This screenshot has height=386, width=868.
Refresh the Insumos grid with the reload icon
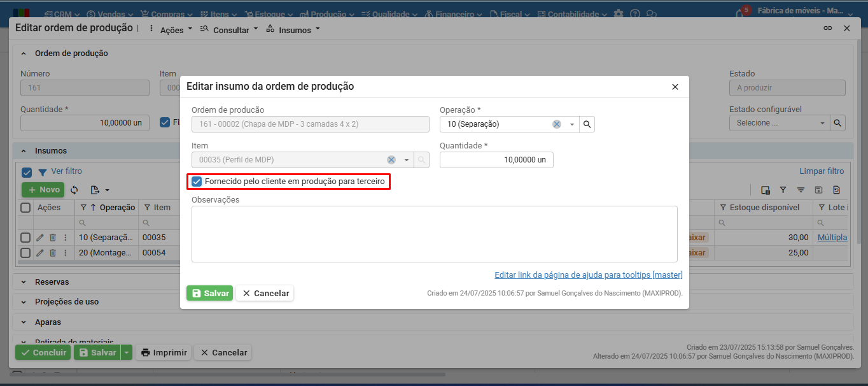(74, 190)
